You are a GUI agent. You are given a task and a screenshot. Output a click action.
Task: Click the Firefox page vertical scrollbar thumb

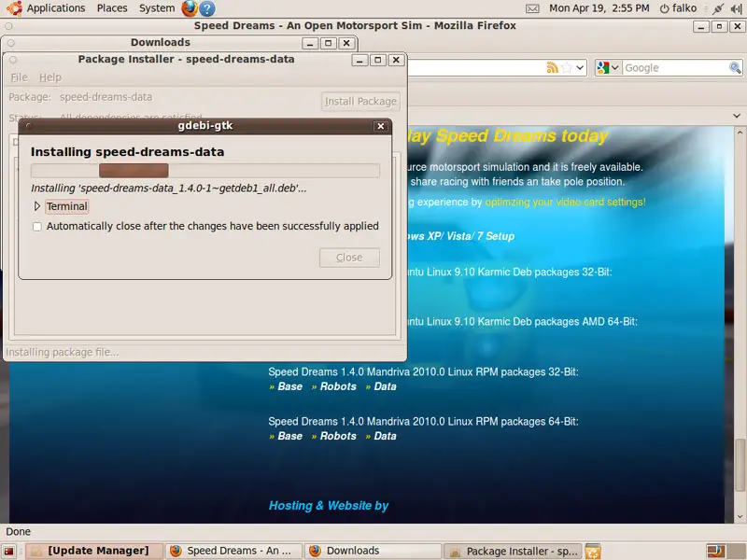point(740,465)
